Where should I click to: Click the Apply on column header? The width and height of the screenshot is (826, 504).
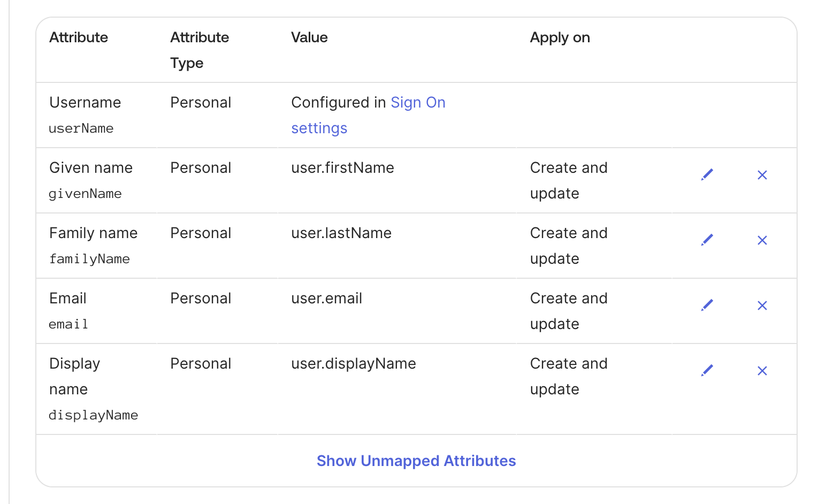pos(560,37)
